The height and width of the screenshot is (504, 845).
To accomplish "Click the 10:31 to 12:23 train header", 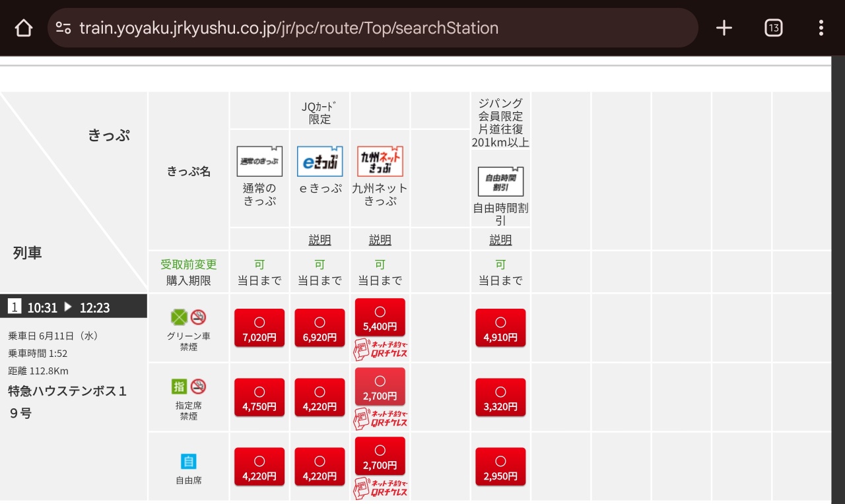I will coord(73,307).
